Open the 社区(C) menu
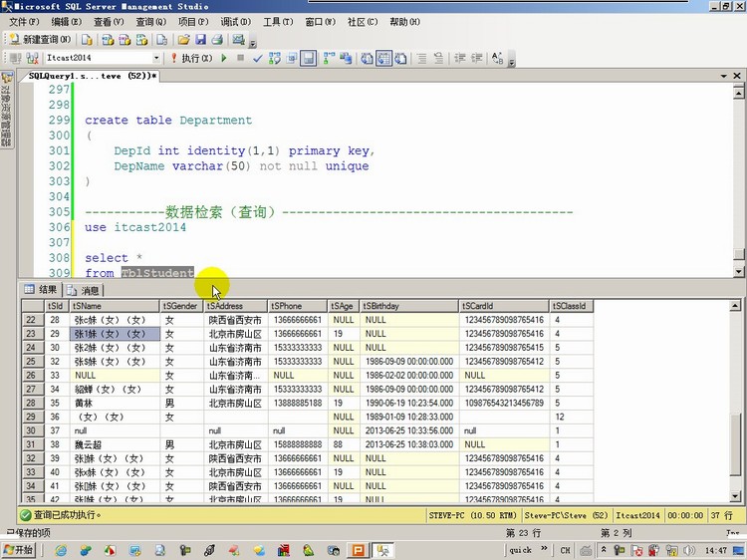The height and width of the screenshot is (560, 747). (363, 22)
